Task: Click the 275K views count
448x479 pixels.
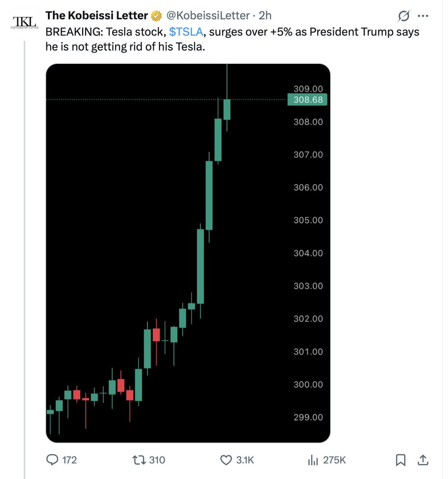Action: [x=334, y=460]
